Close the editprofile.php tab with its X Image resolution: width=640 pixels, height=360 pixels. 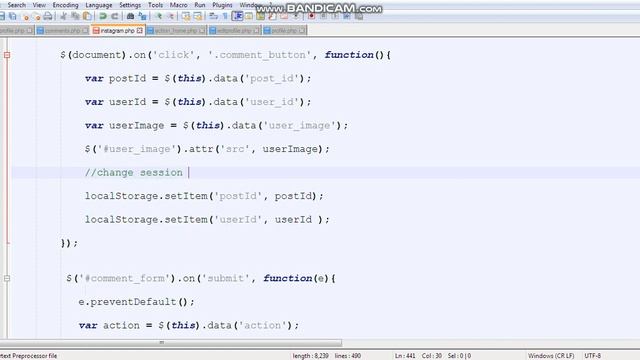(x=256, y=31)
